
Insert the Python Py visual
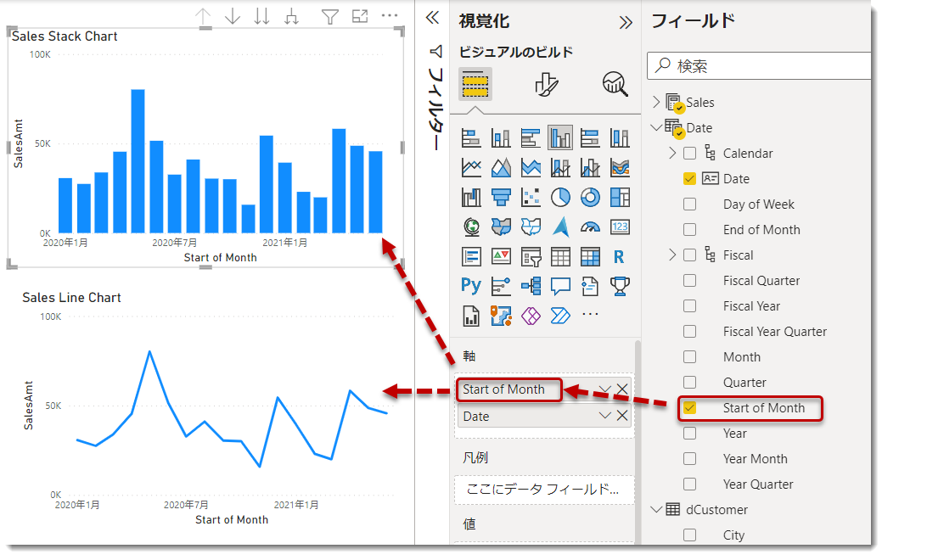point(471,286)
